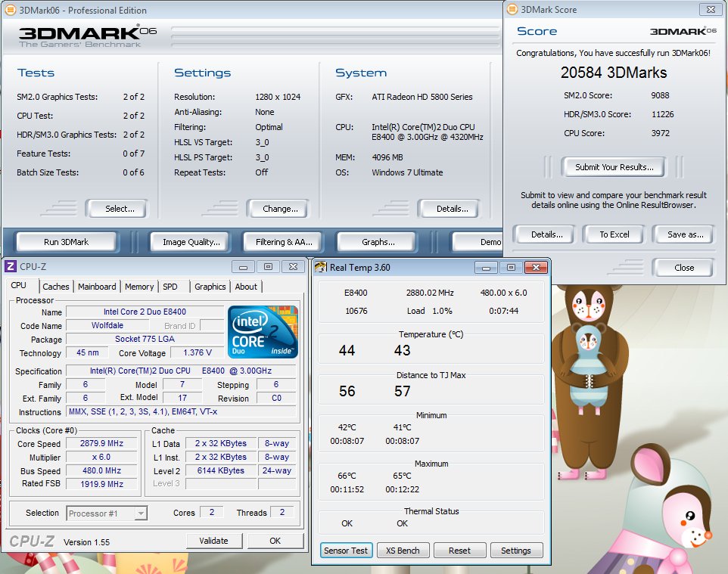Screen dimensions: 728x574
Task: Click Change under Settings section
Action: [280, 208]
